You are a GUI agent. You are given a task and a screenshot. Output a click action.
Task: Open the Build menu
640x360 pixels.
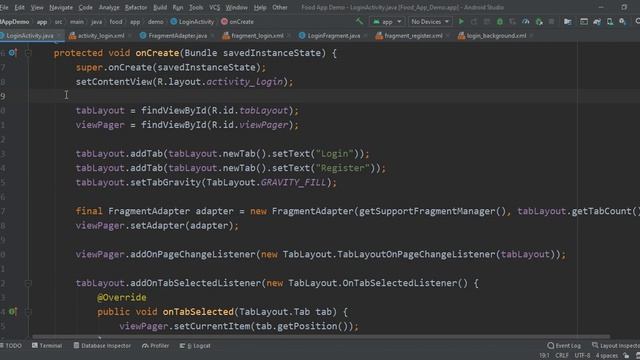pos(160,7)
